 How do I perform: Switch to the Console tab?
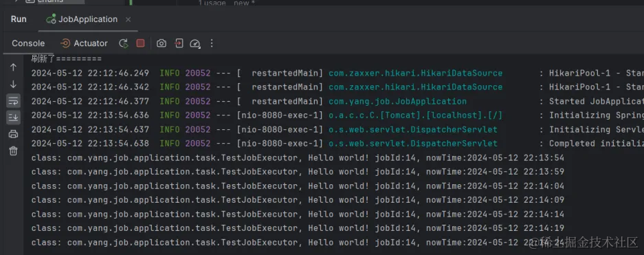[x=28, y=43]
